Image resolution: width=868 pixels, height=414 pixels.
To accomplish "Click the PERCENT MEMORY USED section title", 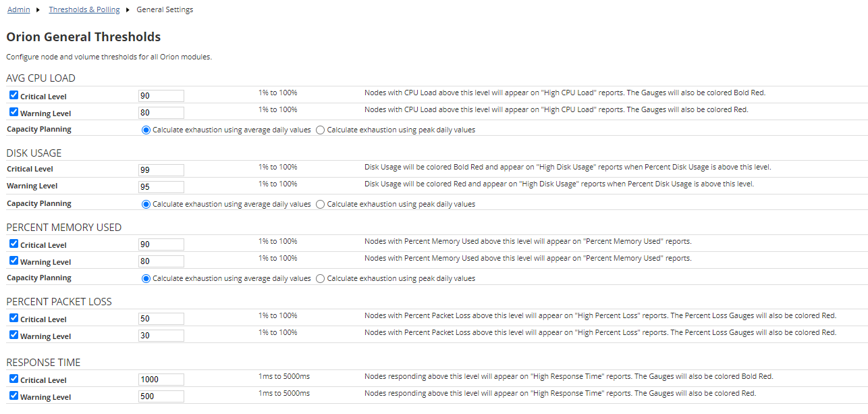I will [x=64, y=228].
